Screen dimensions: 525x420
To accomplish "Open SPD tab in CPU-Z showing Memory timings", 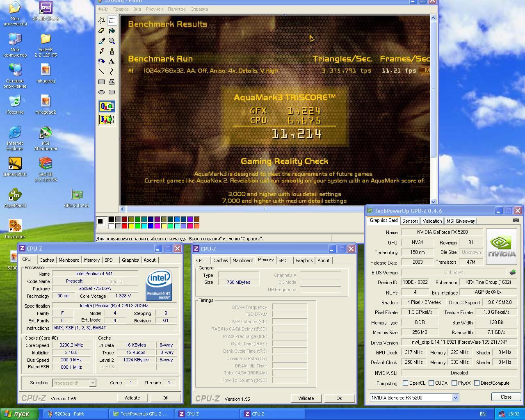I will tap(283, 260).
